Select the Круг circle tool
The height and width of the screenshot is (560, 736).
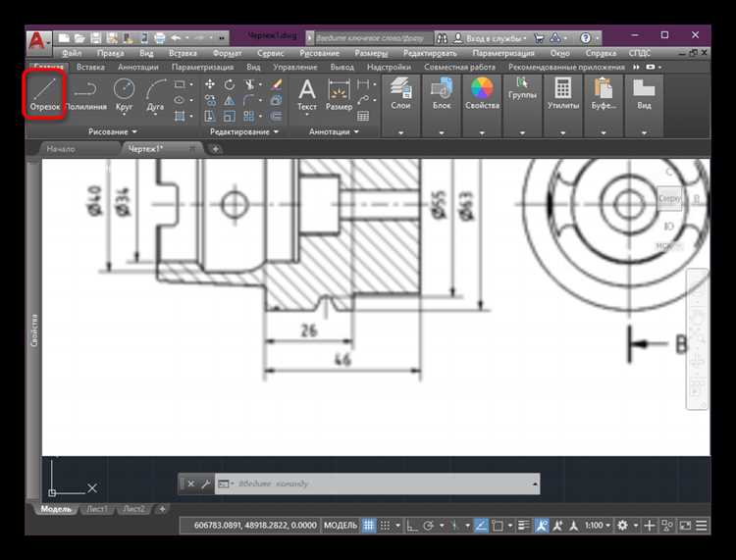pos(124,94)
